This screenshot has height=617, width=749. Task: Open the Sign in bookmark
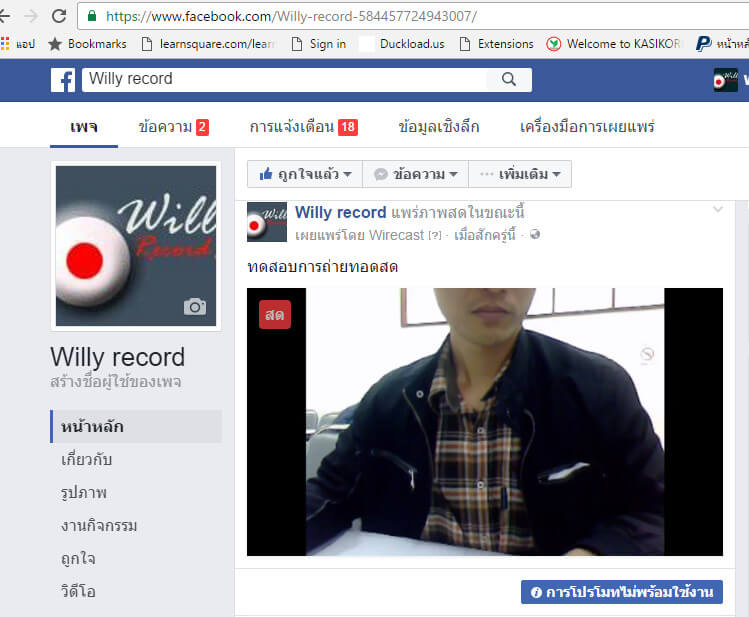pyautogui.click(x=319, y=44)
